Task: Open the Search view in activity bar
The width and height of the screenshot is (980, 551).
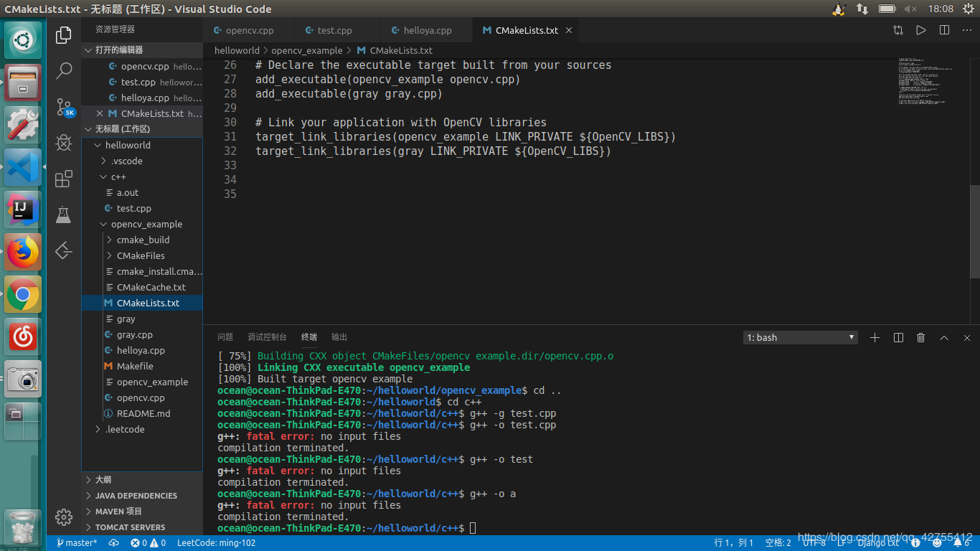Action: pyautogui.click(x=64, y=70)
